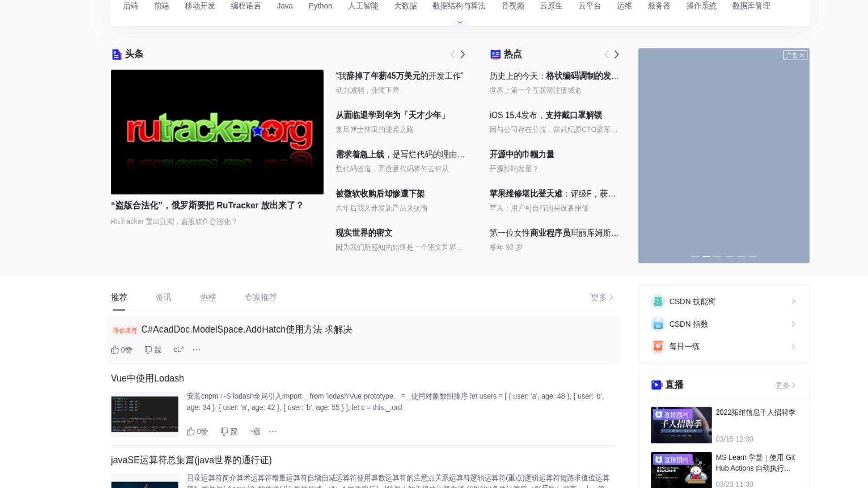
Task: Select the 推荐 tab
Action: pyautogui.click(x=119, y=297)
